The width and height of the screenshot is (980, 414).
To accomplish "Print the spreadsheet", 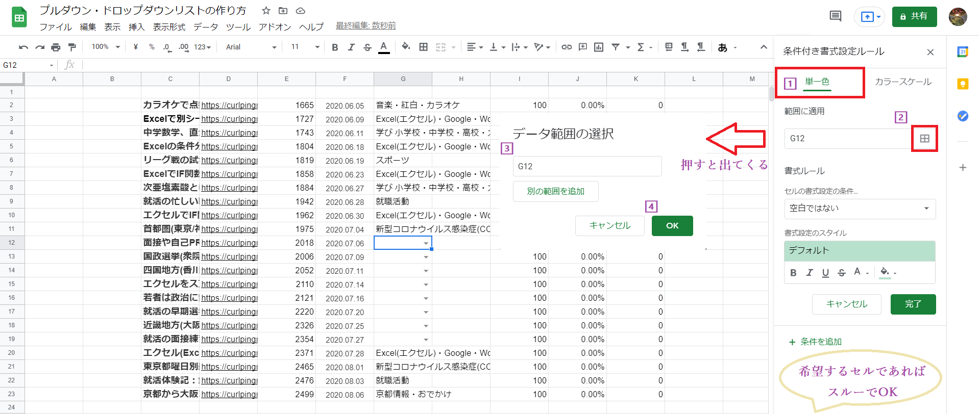I will click(56, 47).
